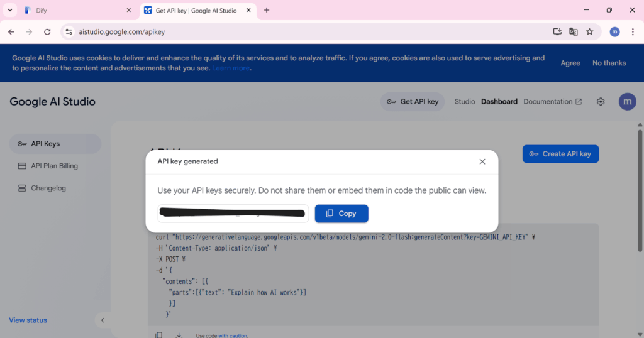Copy the generated API key
Image resolution: width=644 pixels, height=338 pixels.
(x=341, y=214)
